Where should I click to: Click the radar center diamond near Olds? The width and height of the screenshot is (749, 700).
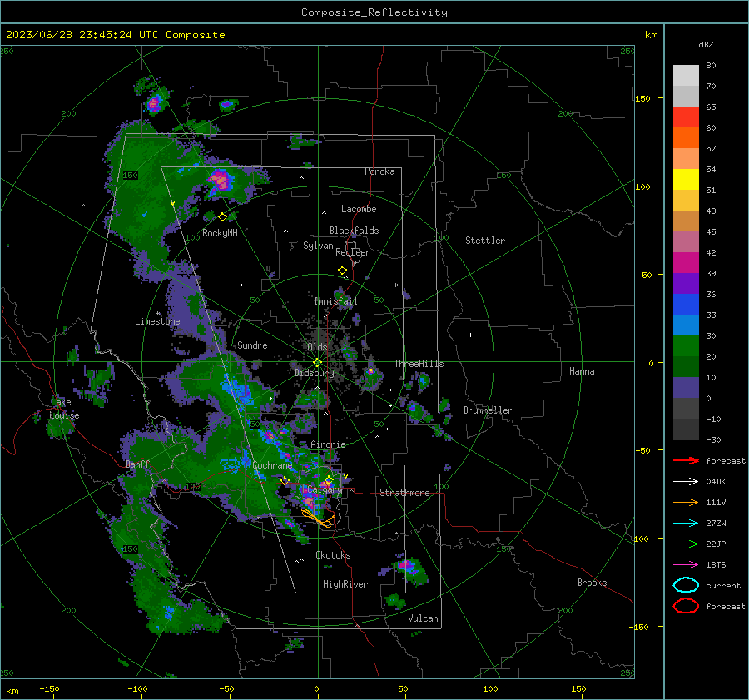tap(317, 363)
